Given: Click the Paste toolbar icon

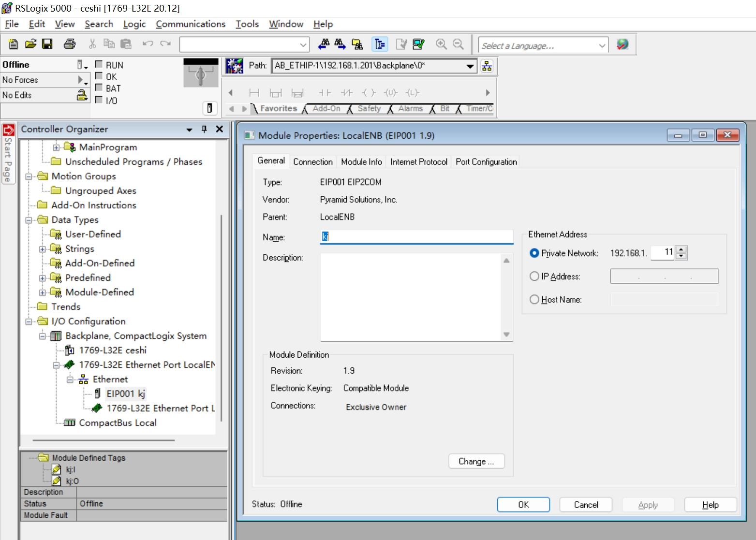Looking at the screenshot, I should pos(126,44).
